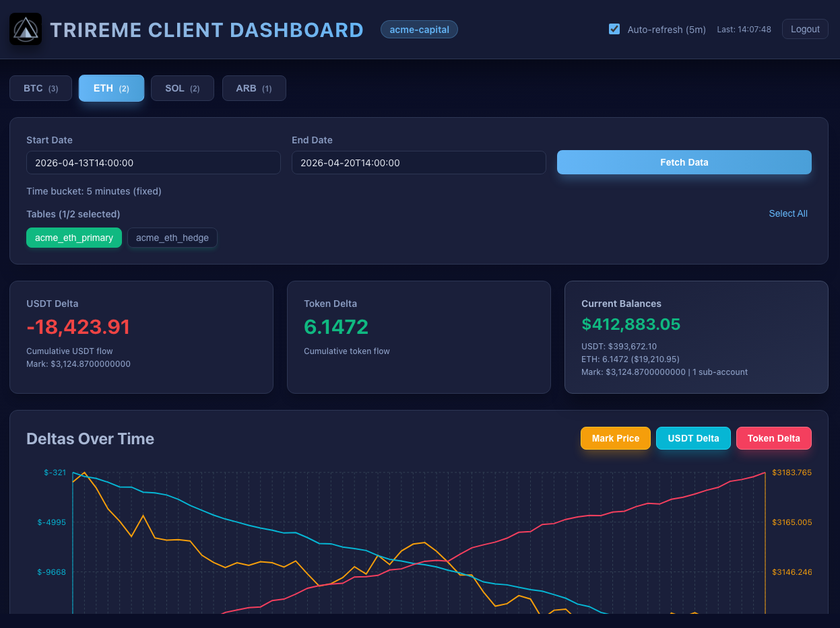Click the $-9668 left axis label
Screen dimensions: 840x628
click(52, 572)
